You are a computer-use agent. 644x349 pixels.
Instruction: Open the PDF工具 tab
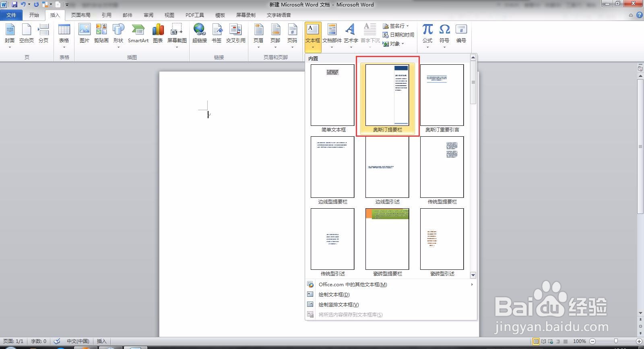195,15
